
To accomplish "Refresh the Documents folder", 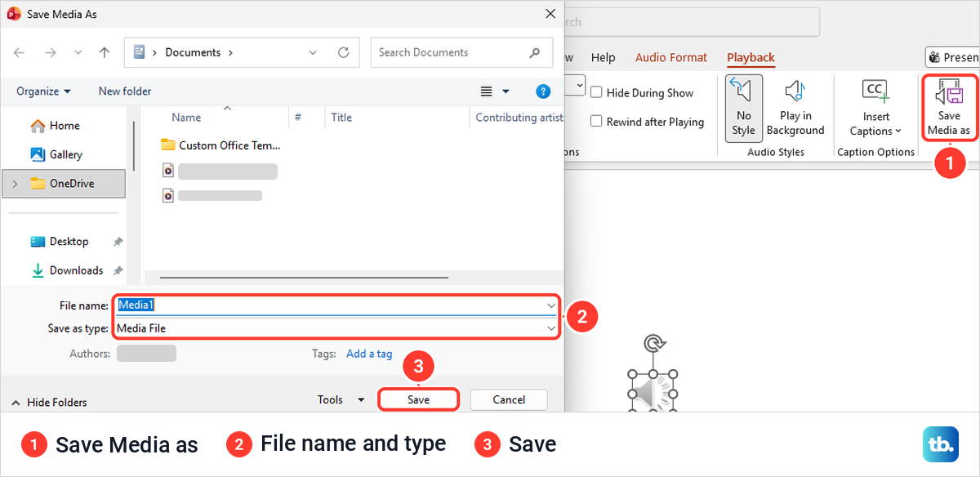I will pos(345,52).
